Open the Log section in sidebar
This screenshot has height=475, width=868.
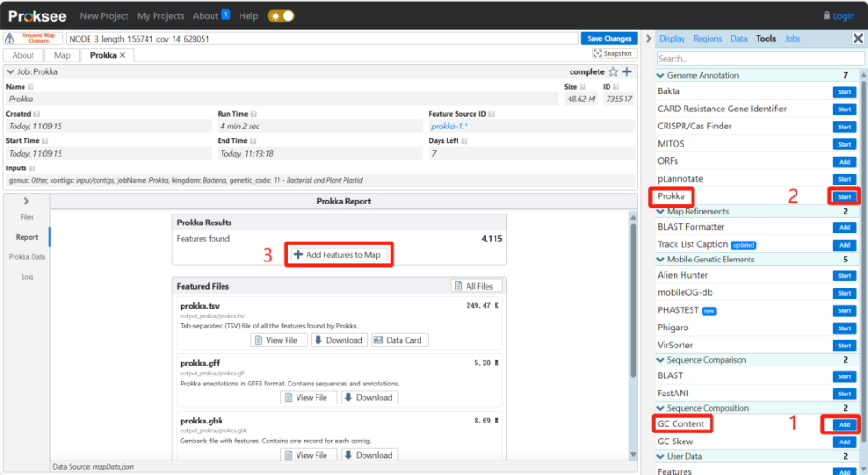click(26, 277)
